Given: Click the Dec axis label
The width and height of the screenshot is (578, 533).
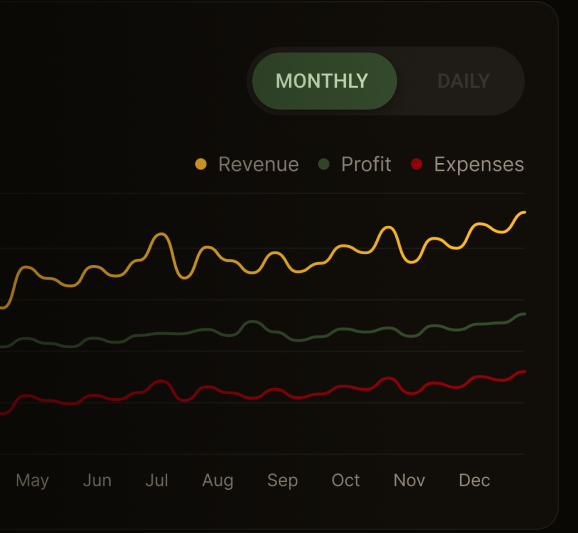Looking at the screenshot, I should tap(474, 480).
